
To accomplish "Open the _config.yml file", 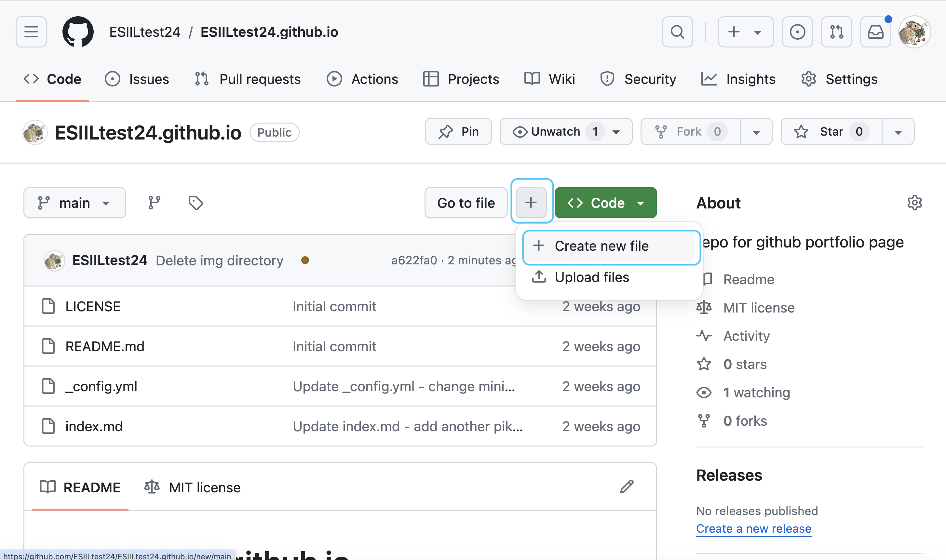I will coord(101,386).
